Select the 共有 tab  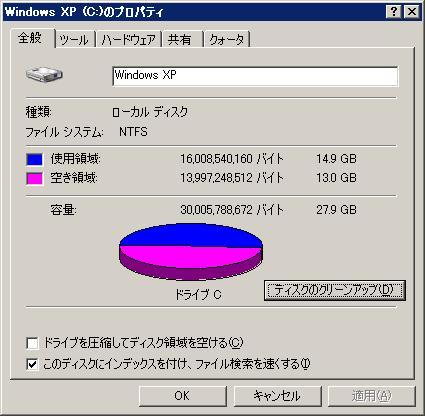coord(182,40)
